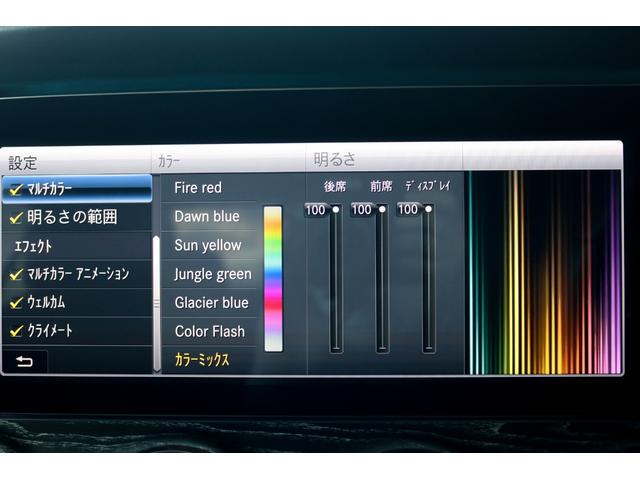This screenshot has height=480, width=640.
Task: Toggle the マルチカラー アニメーション checkmark
Action: (15, 273)
